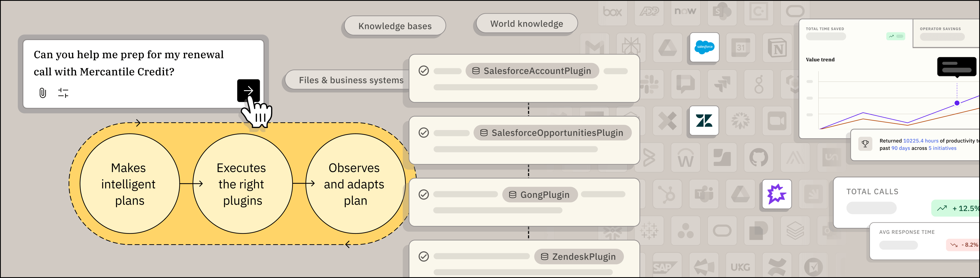Click the 5 initiatives link
Screen dimensions: 980x278
pos(942,148)
